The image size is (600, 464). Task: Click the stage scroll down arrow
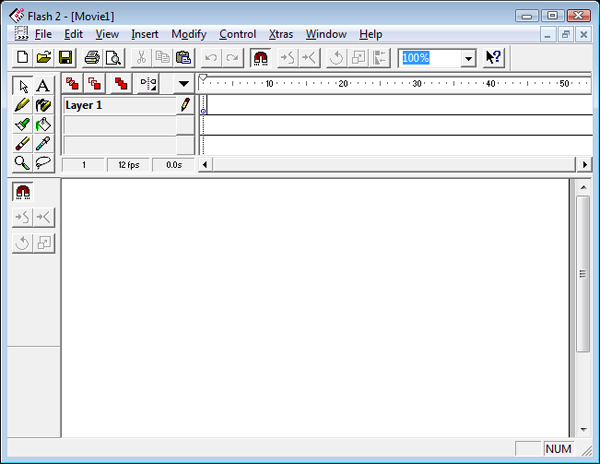tap(583, 429)
